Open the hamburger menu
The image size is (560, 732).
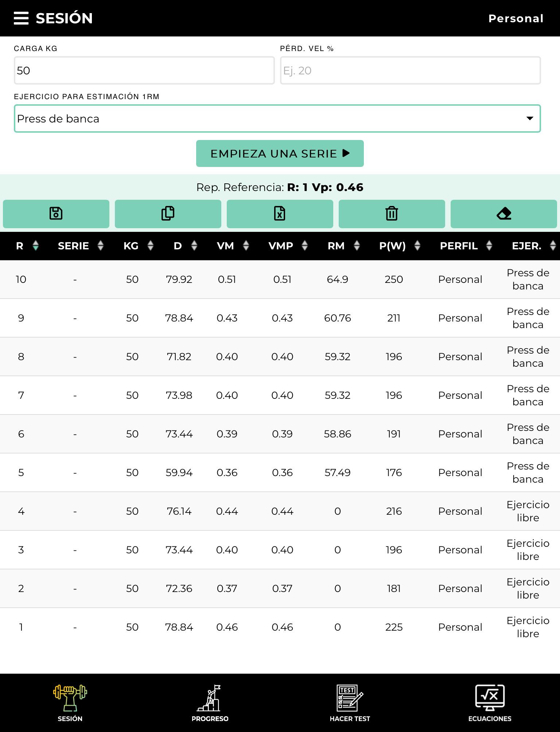pyautogui.click(x=21, y=18)
